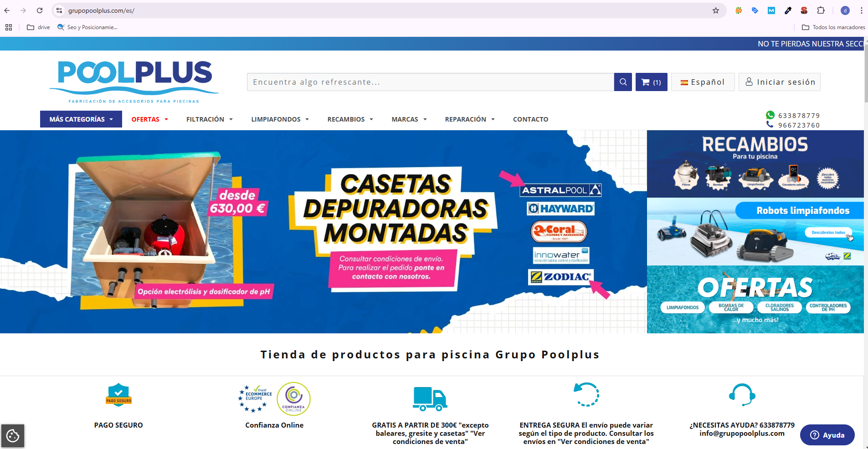Open the Chrome profile avatar
Viewport: 868px width, 449px height.
tap(845, 10)
